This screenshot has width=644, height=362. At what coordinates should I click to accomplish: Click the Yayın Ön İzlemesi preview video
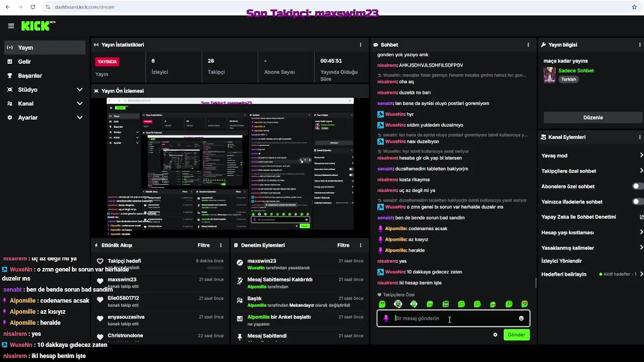[x=230, y=164]
